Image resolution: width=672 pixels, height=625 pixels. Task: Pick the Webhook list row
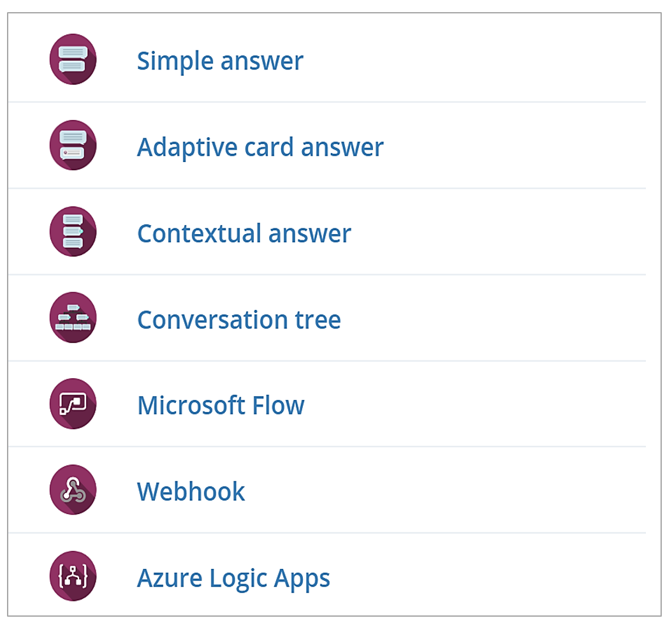point(327,490)
